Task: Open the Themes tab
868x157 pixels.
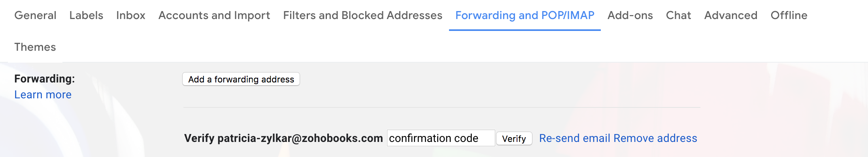Action: click(35, 47)
